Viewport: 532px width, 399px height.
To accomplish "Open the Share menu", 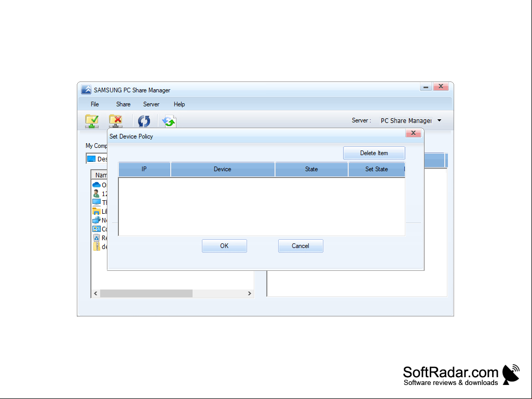I will (123, 104).
